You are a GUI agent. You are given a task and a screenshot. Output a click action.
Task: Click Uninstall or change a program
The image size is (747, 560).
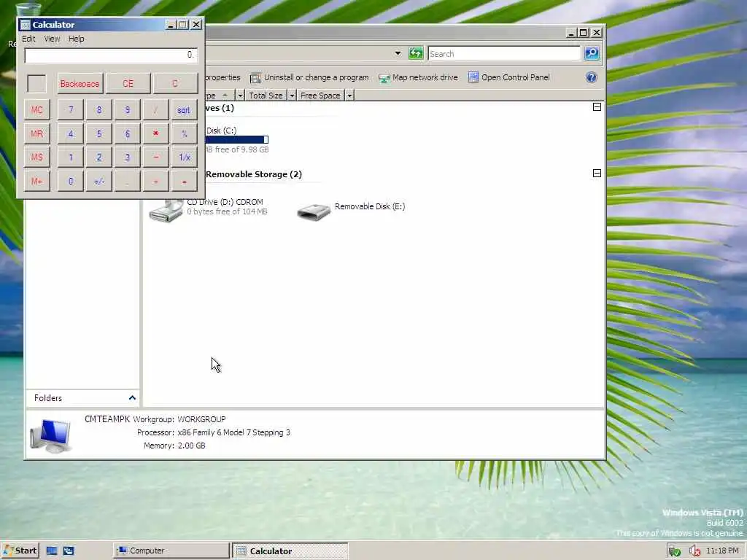pos(309,77)
